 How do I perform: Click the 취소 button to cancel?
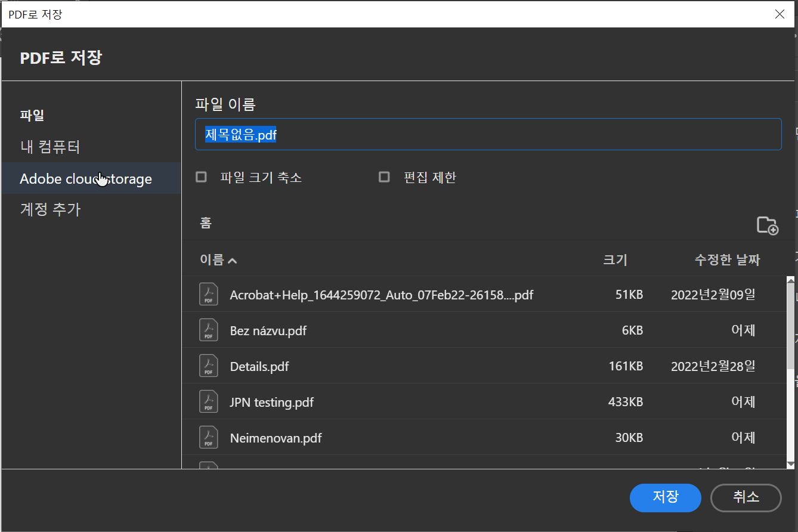746,498
